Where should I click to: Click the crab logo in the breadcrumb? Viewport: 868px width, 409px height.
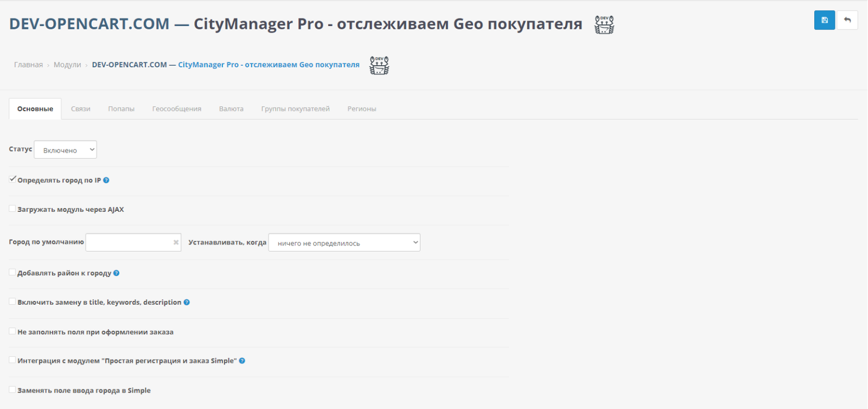[379, 65]
